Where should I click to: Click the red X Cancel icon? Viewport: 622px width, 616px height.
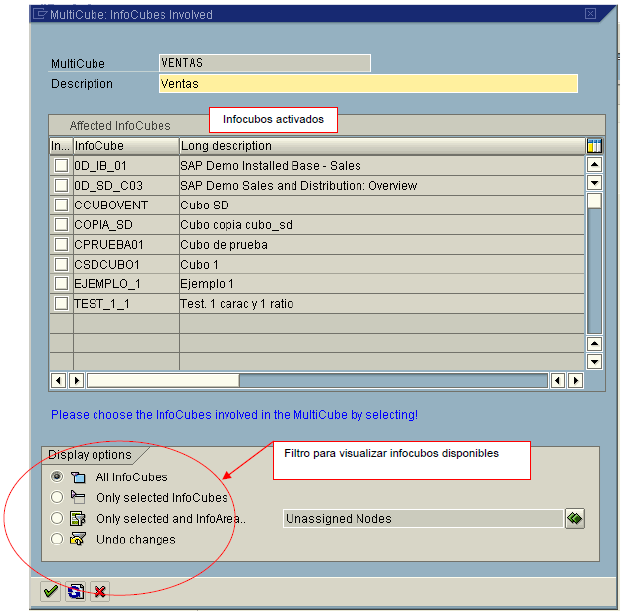99,592
